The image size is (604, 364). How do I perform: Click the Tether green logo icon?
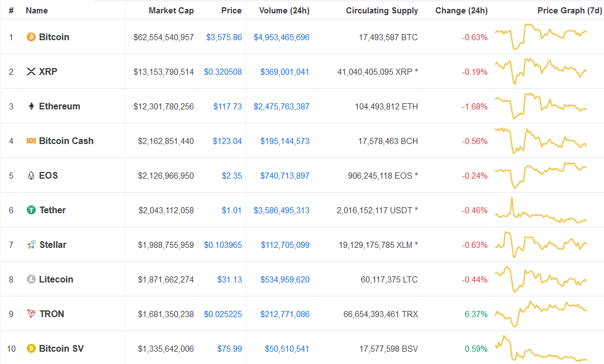(31, 210)
